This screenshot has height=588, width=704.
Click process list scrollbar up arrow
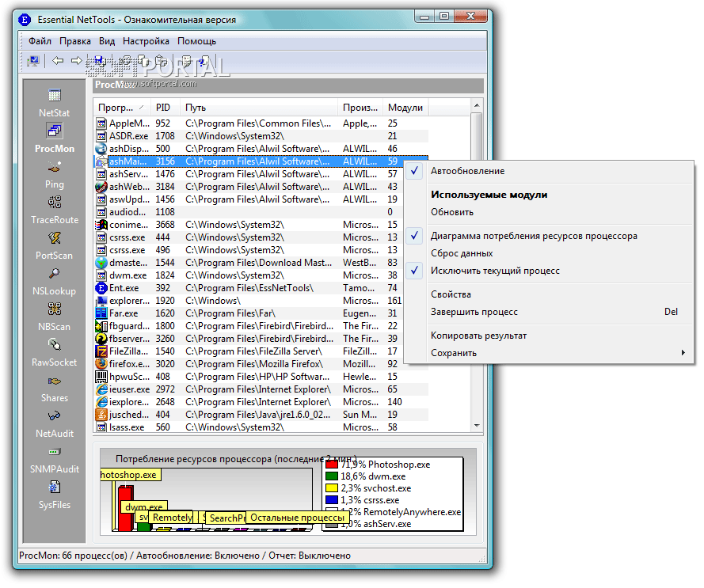[477, 105]
